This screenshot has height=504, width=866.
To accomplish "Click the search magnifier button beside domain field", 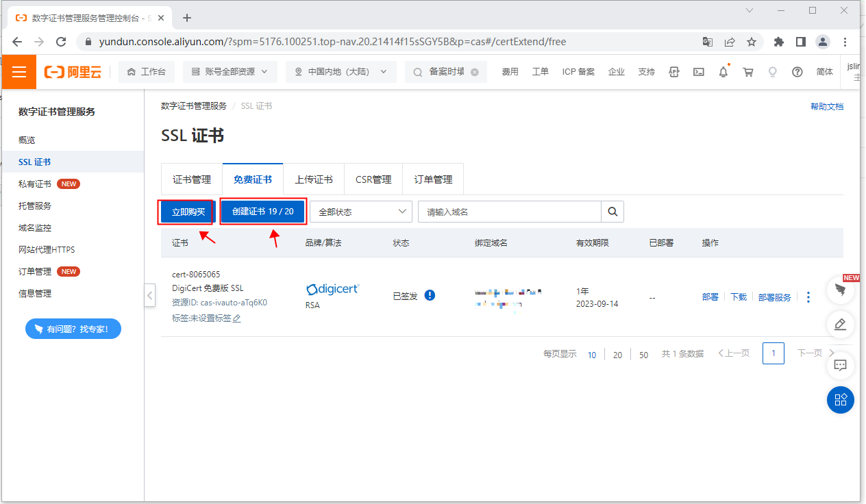I will [x=613, y=212].
